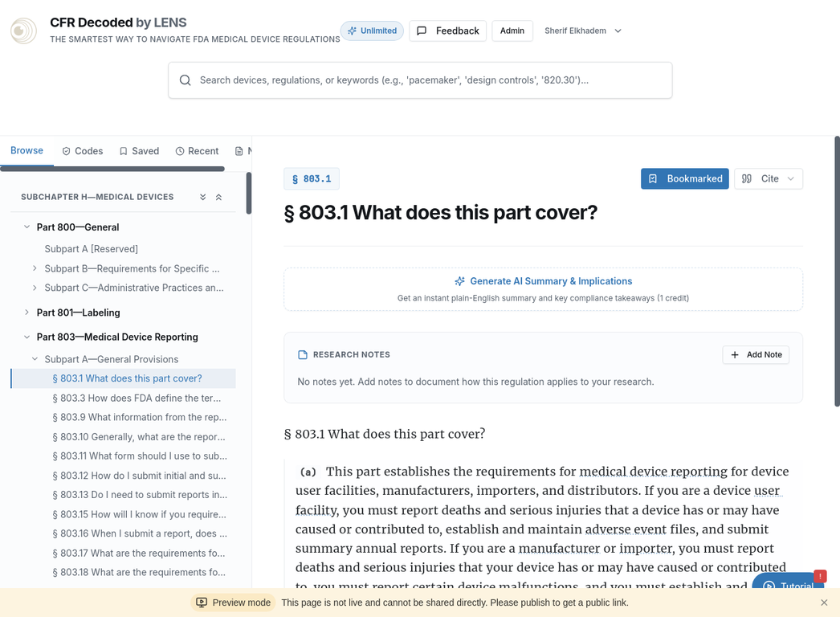Toggle the Bookmarked button off
The width and height of the screenshot is (840, 617).
click(684, 178)
